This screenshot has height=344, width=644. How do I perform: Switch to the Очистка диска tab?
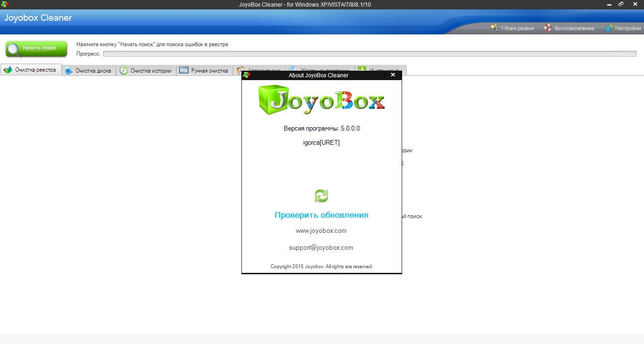tap(89, 71)
